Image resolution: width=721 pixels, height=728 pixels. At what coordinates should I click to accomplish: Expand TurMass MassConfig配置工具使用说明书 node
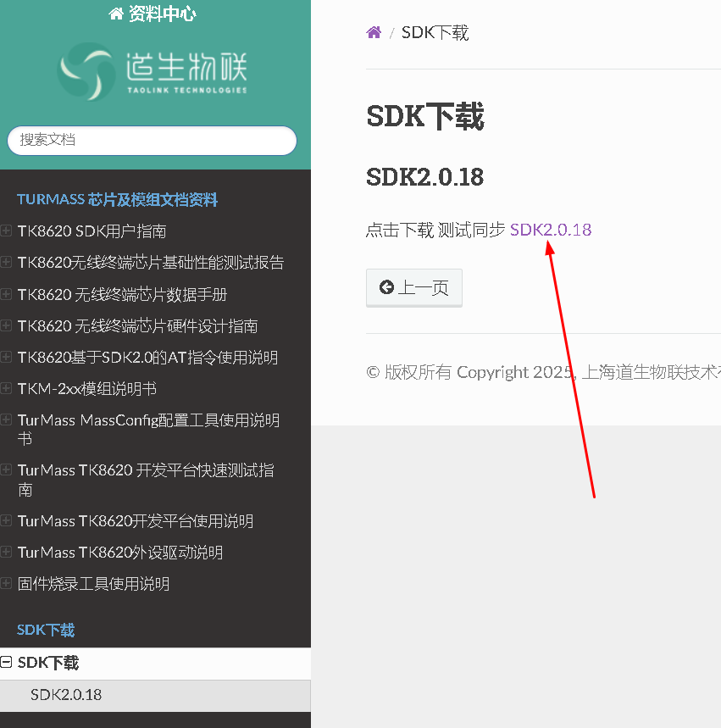pos(6,420)
